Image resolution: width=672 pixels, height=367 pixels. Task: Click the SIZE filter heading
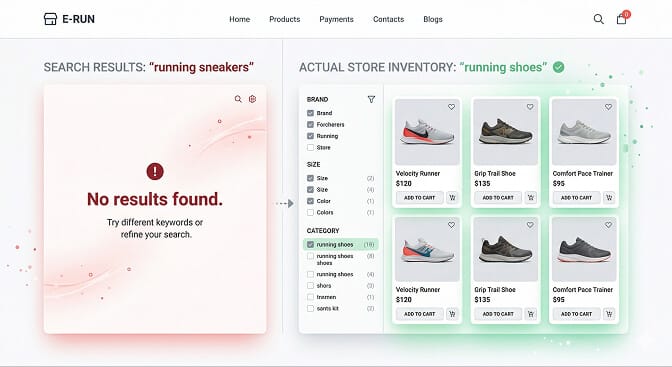click(313, 165)
